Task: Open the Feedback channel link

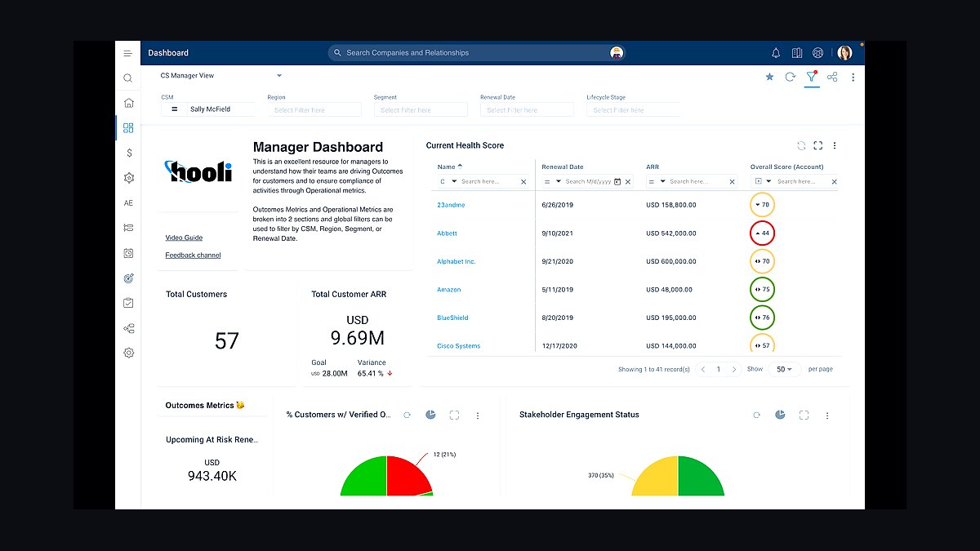Action: [x=193, y=255]
